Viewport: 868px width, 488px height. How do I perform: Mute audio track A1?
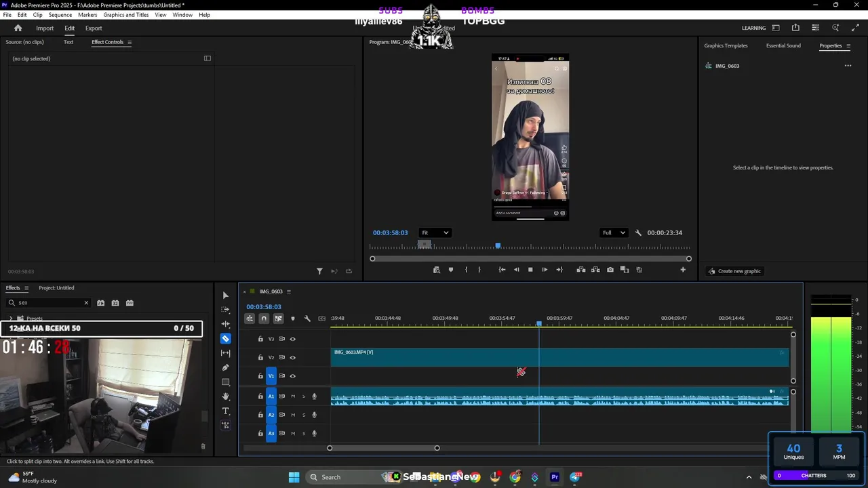[293, 396]
